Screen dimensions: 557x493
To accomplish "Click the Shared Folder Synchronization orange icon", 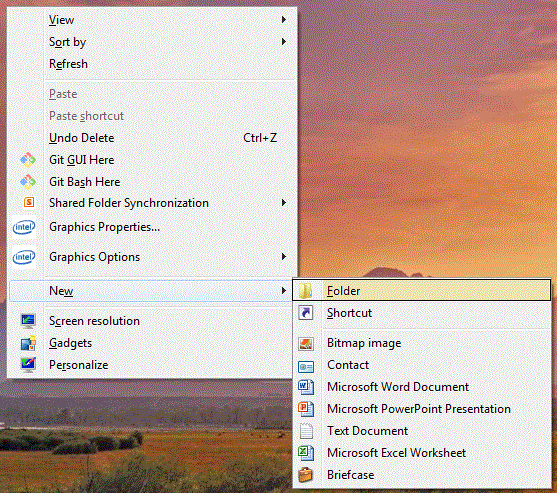I will point(29,202).
